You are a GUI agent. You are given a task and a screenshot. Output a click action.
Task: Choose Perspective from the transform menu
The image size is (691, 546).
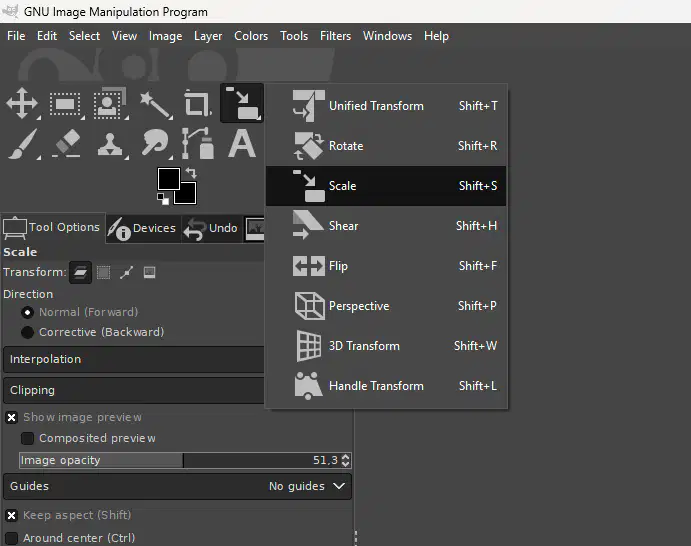coord(386,306)
